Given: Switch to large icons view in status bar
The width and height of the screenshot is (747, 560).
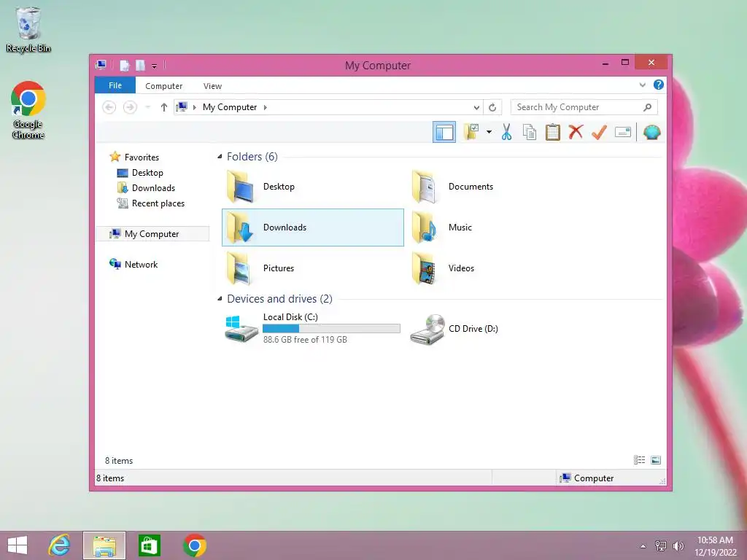Looking at the screenshot, I should (x=656, y=460).
